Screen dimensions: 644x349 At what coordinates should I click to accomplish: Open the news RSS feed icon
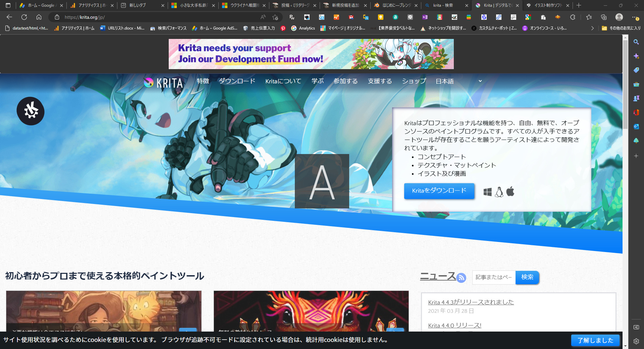click(x=461, y=278)
